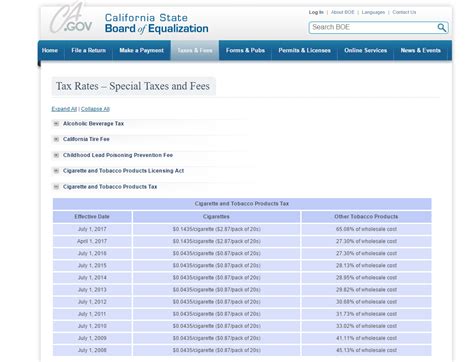Screen dimensions: 474x362
Task: Open the Make a Payment menu
Action: [141, 50]
